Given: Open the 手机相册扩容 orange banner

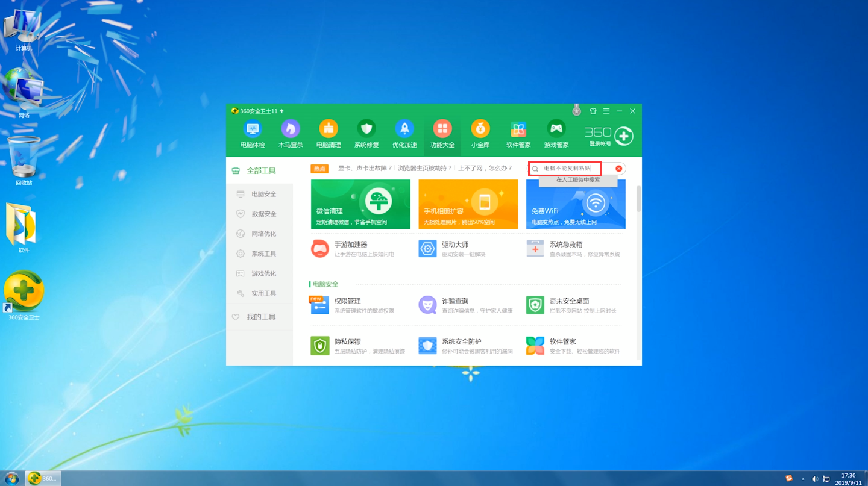Looking at the screenshot, I should pyautogui.click(x=468, y=204).
